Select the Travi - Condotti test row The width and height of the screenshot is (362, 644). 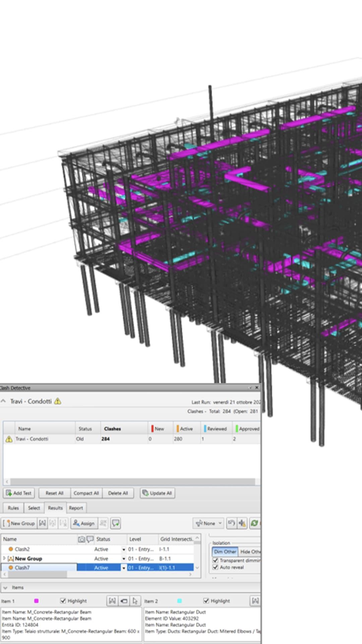click(x=131, y=439)
